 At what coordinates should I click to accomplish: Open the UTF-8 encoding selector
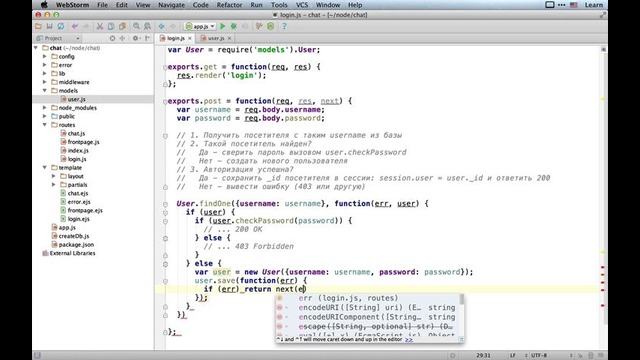[552, 356]
